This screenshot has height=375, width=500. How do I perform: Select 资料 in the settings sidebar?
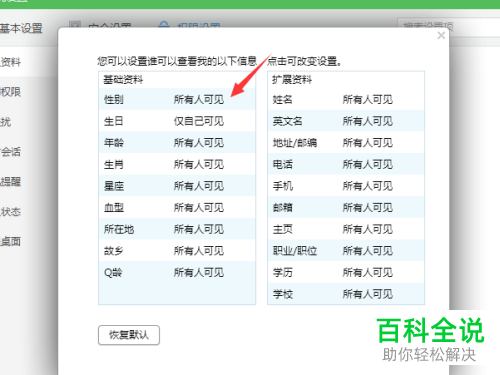11,62
